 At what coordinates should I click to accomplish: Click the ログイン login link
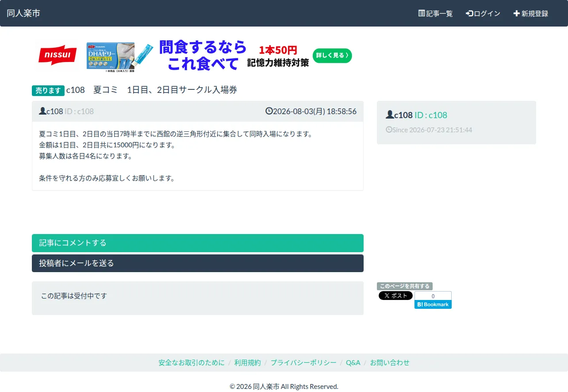483,13
